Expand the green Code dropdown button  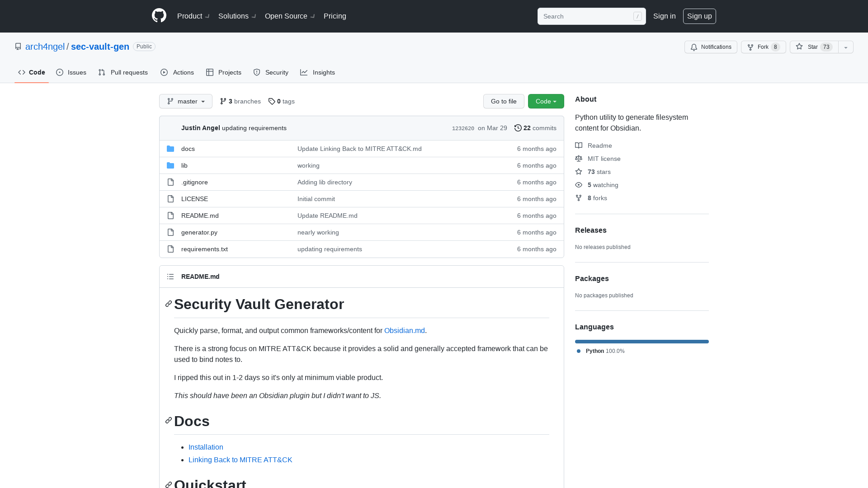(546, 101)
